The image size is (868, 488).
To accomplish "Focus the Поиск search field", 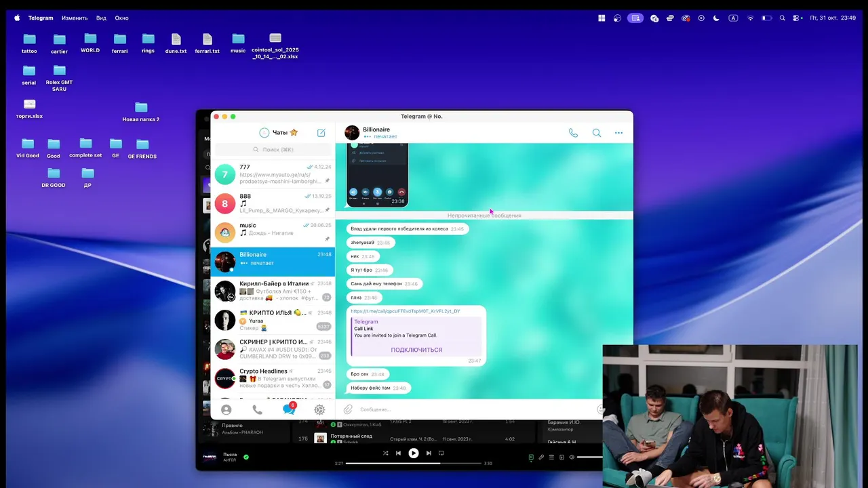I will [x=273, y=149].
